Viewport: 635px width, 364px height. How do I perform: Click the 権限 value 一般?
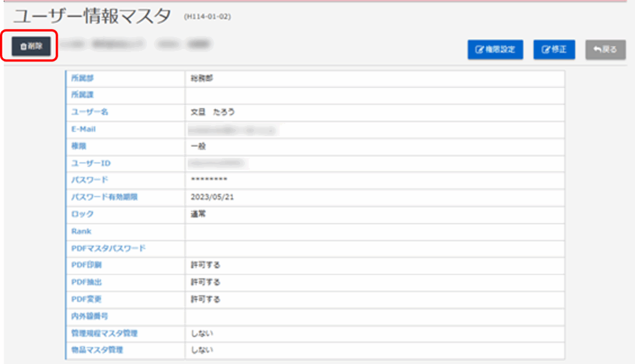(x=198, y=146)
